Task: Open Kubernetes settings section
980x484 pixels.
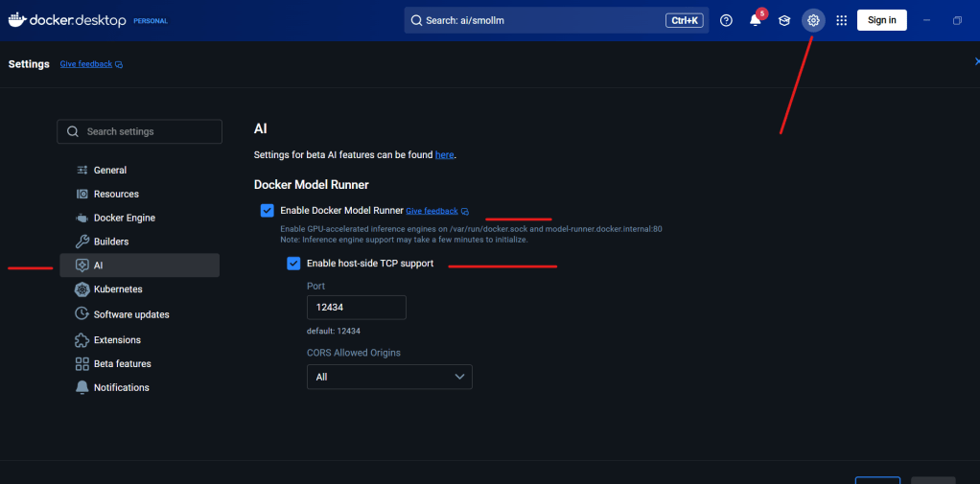Action: (139, 289)
